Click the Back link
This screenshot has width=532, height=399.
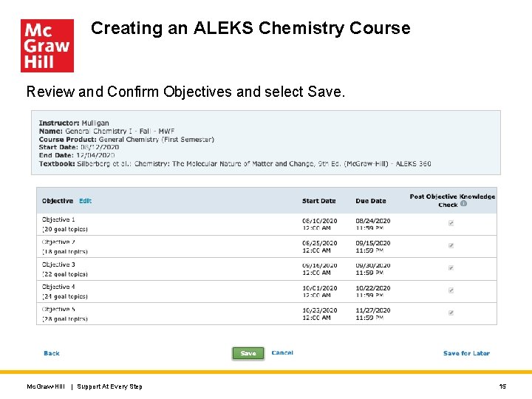(52, 353)
